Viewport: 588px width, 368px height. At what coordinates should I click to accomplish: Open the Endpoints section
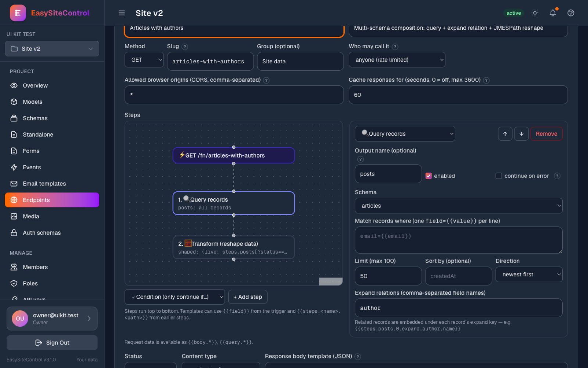tap(52, 200)
